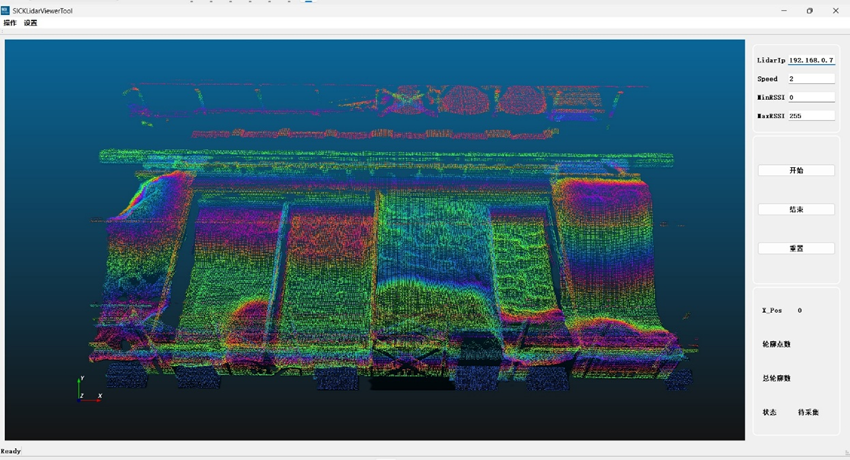Click the SICKLidarViewerTool app icon in title bar
This screenshot has height=460, width=850.
(5, 10)
